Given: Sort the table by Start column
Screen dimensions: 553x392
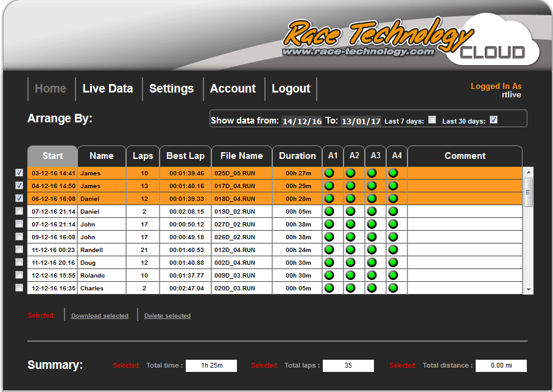Looking at the screenshot, I should [52, 156].
